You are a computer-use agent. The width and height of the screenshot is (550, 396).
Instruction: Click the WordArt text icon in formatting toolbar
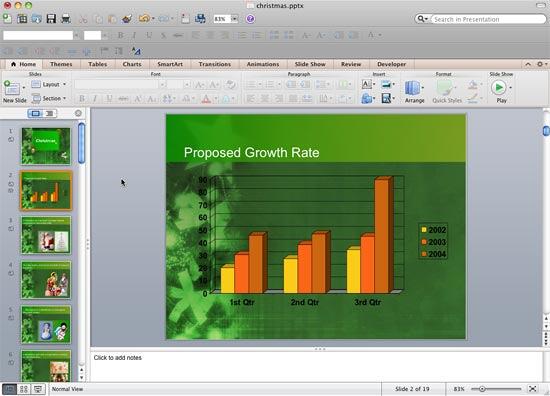coord(136,51)
